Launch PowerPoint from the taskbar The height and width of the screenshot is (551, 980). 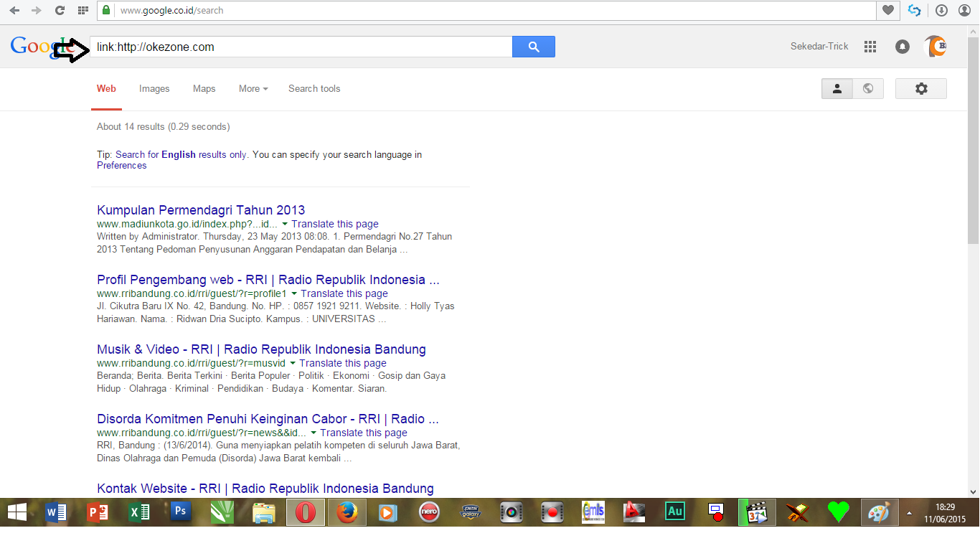tap(98, 512)
